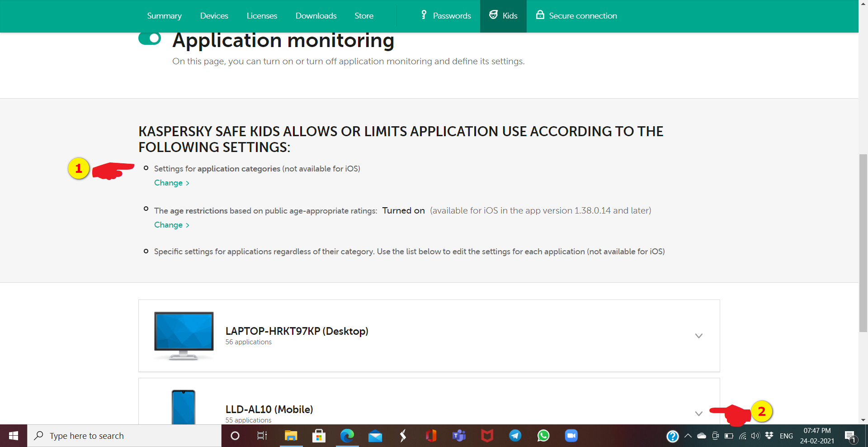Click the blue Get Help tray icon
Viewport: 868px width, 447px height.
672,436
